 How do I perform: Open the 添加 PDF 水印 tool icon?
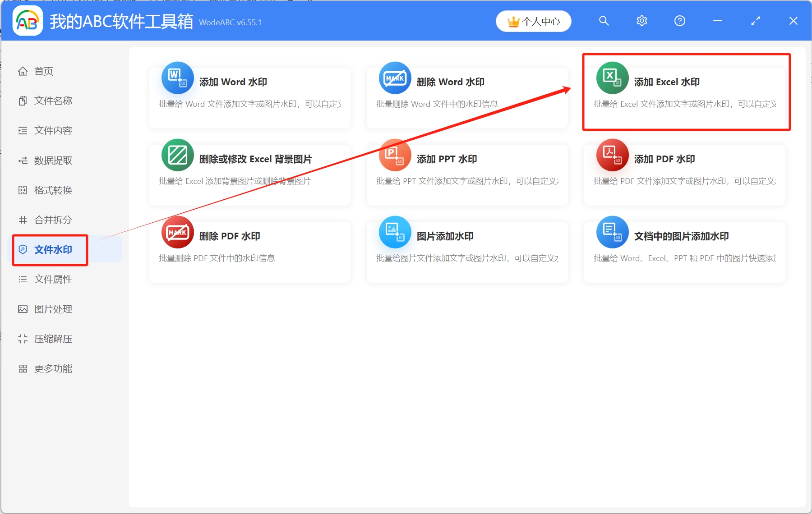click(x=612, y=155)
